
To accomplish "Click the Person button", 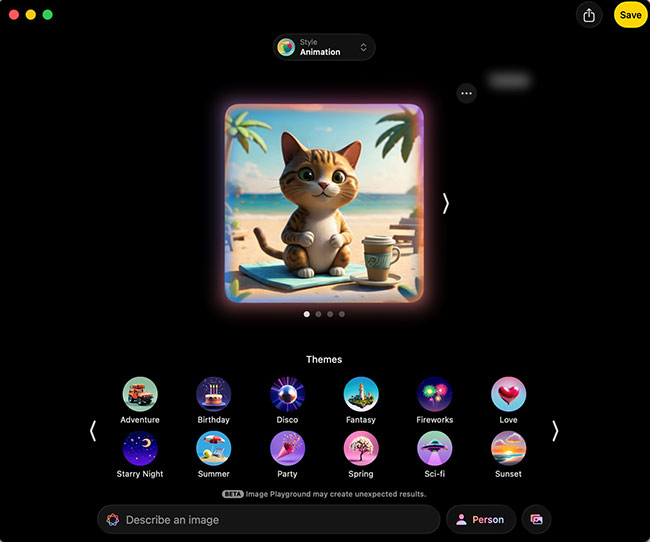I will coord(481,519).
